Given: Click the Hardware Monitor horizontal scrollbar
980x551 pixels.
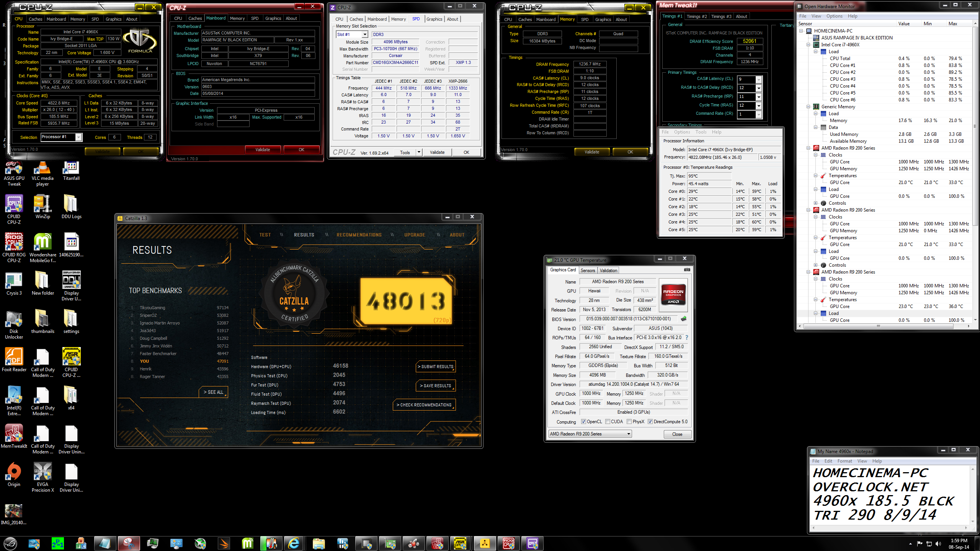Looking at the screenshot, I should coord(878,326).
